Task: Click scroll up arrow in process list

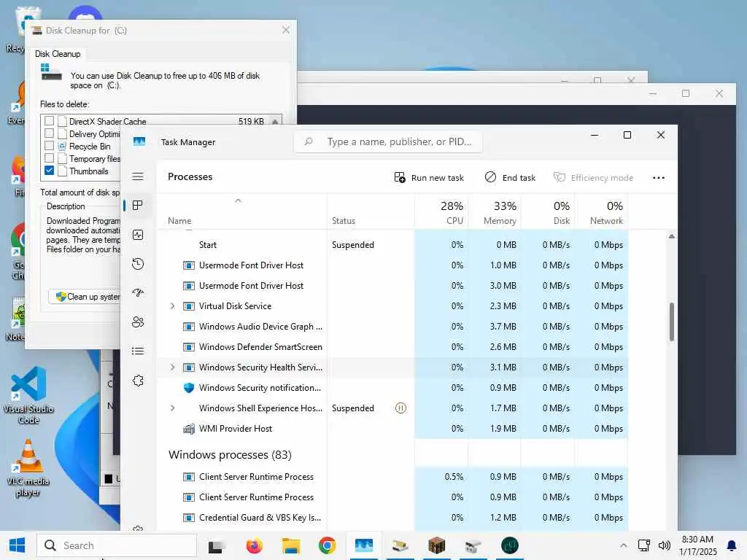Action: pyautogui.click(x=671, y=236)
